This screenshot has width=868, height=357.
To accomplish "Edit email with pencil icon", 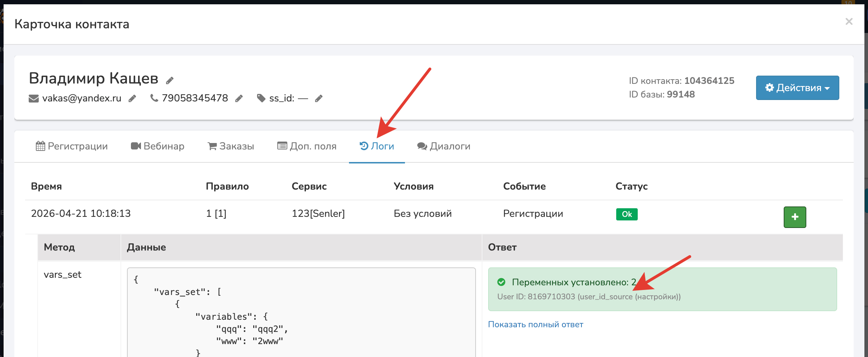I will click(132, 99).
